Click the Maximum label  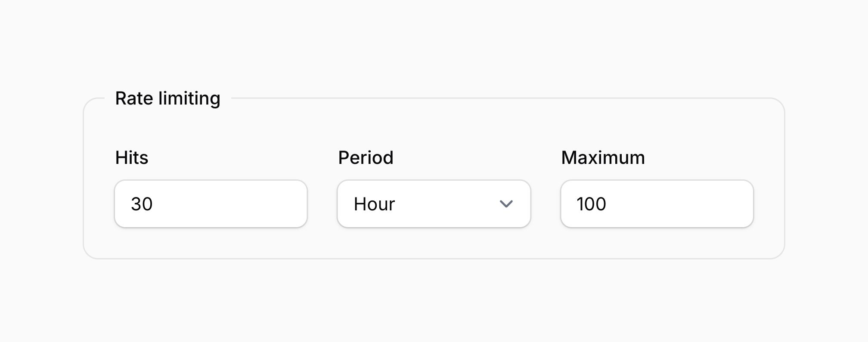603,157
